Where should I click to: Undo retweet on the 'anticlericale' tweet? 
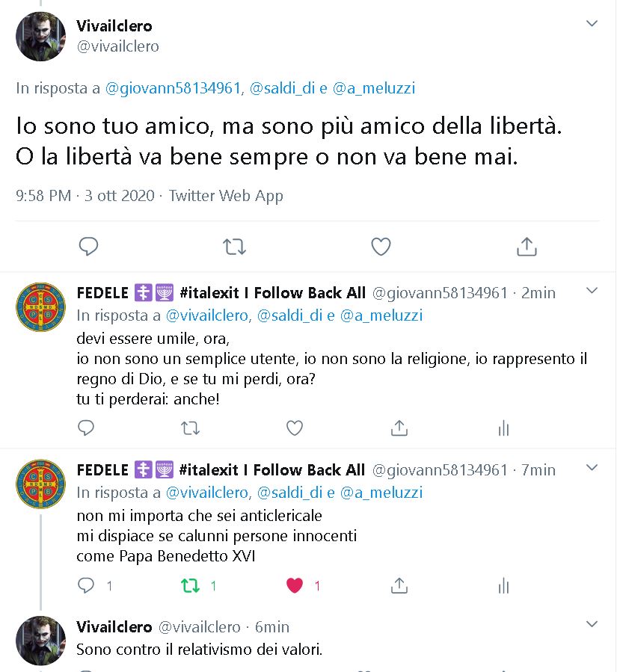(191, 585)
